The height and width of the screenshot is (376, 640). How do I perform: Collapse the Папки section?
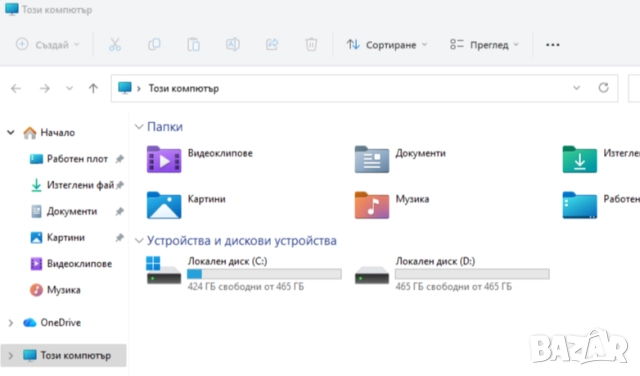(x=139, y=127)
